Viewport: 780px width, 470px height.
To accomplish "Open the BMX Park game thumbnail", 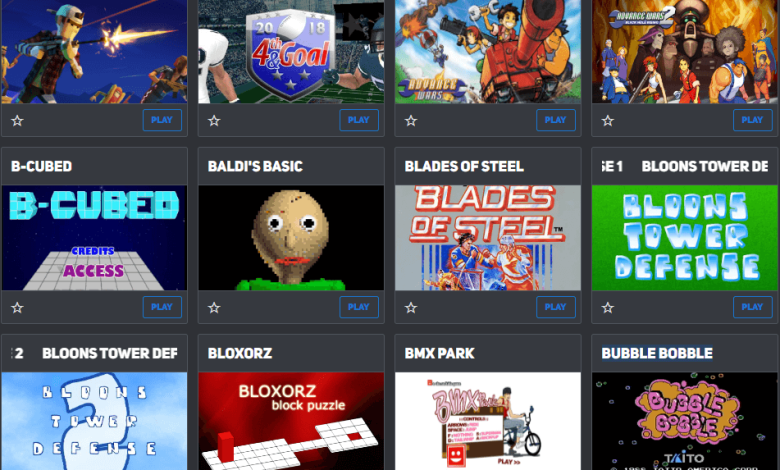I will pyautogui.click(x=488, y=421).
